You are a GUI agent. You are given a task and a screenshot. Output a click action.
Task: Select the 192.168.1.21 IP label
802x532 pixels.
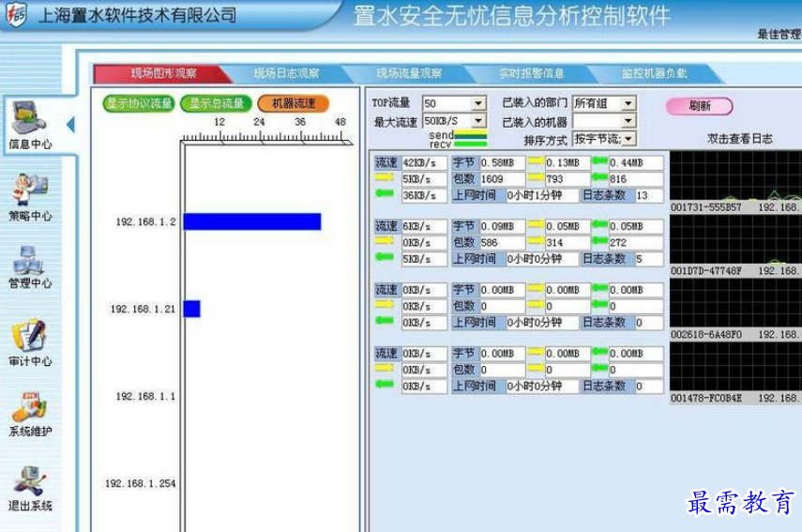[x=144, y=309]
